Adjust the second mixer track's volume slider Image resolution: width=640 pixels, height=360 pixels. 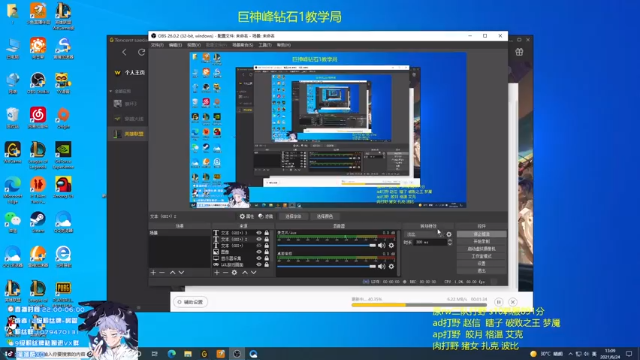coord(327,267)
